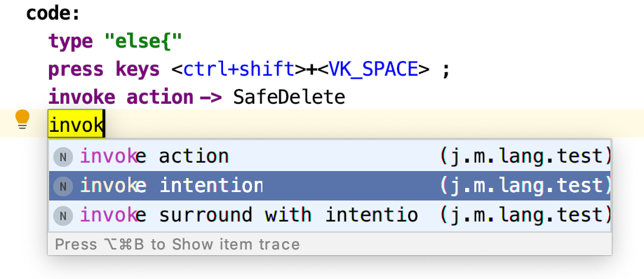Screen dimensions: 644x279
Task: Click the N icon beside invoke intention
Action: pyautogui.click(x=63, y=186)
